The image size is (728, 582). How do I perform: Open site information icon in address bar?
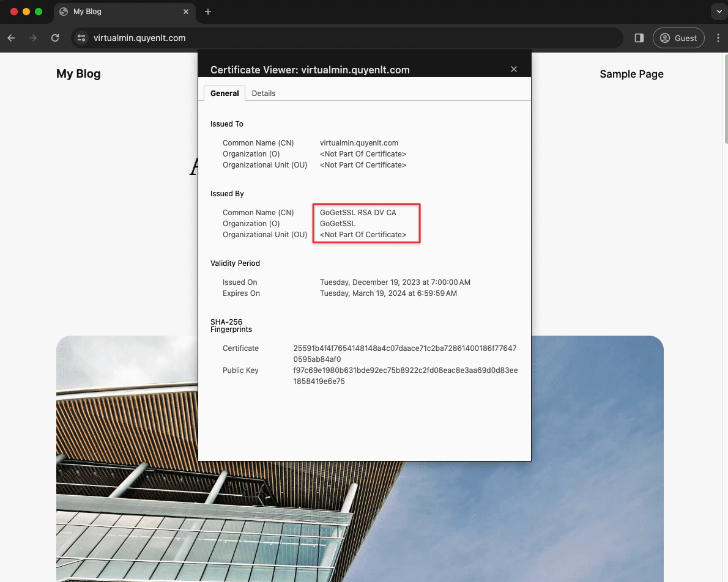point(81,38)
